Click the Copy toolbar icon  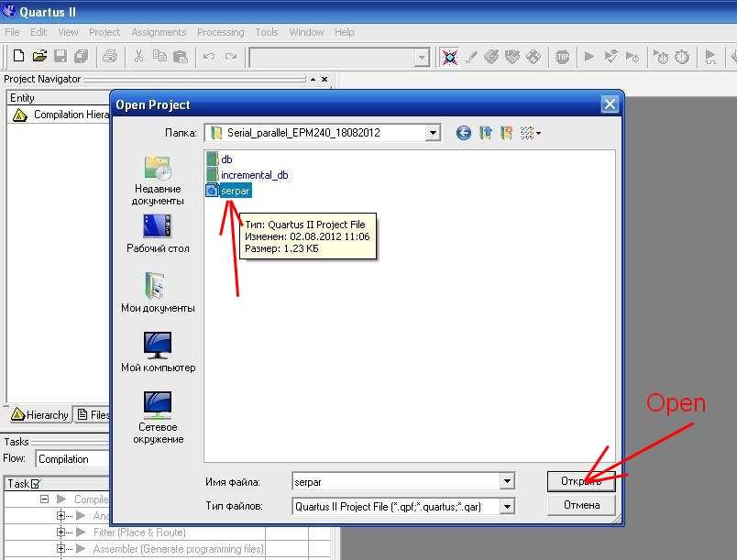159,57
